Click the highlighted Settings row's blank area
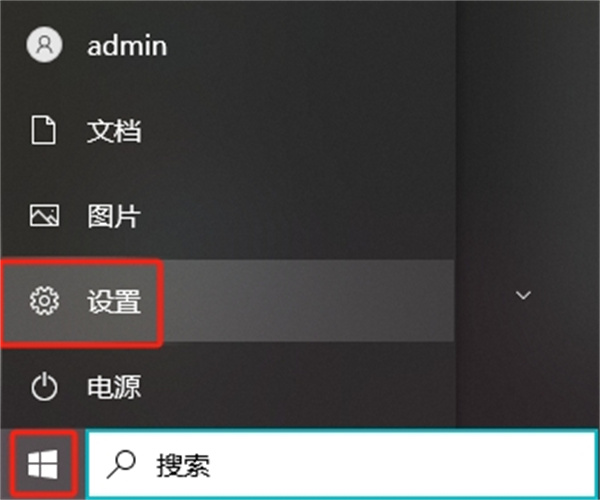 (x=306, y=301)
